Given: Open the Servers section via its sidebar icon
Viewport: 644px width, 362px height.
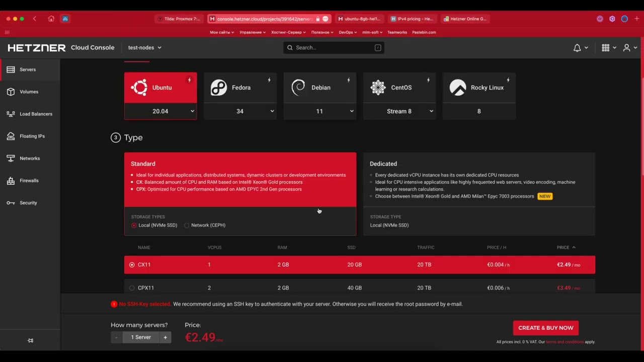Looking at the screenshot, I should tap(11, 69).
